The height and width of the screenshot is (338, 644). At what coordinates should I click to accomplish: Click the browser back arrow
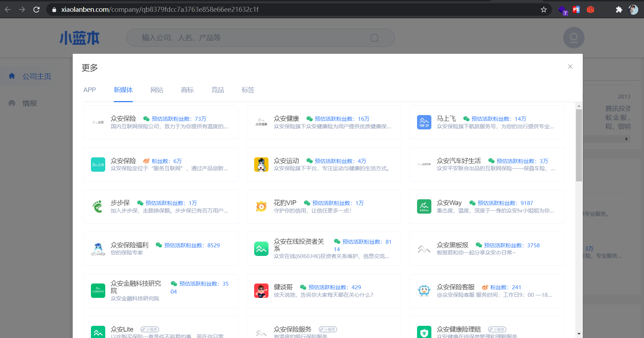pos(8,10)
